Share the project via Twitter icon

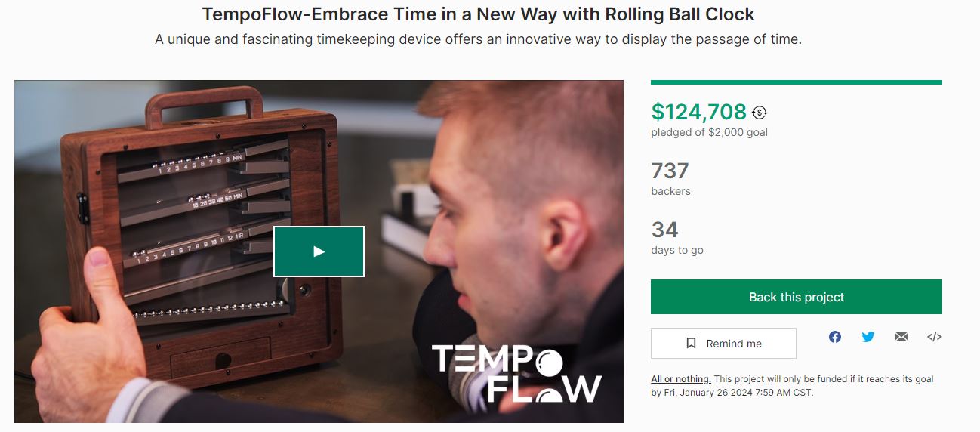pyautogui.click(x=868, y=337)
